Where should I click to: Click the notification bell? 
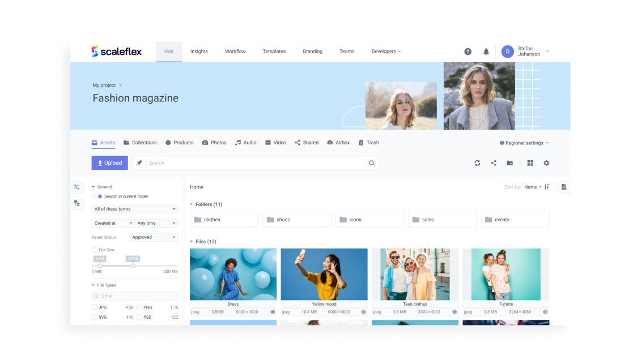tap(486, 51)
